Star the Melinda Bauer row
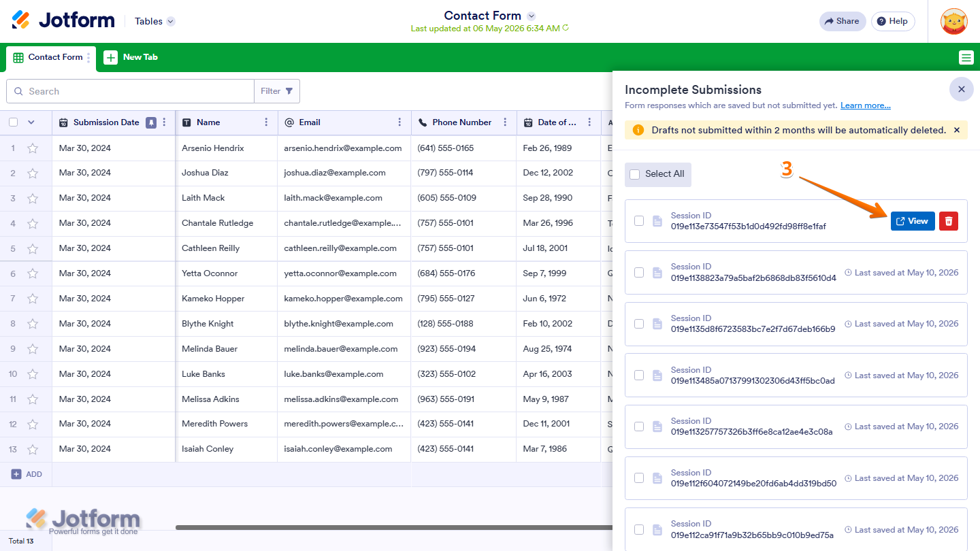The width and height of the screenshot is (980, 551). coord(32,350)
